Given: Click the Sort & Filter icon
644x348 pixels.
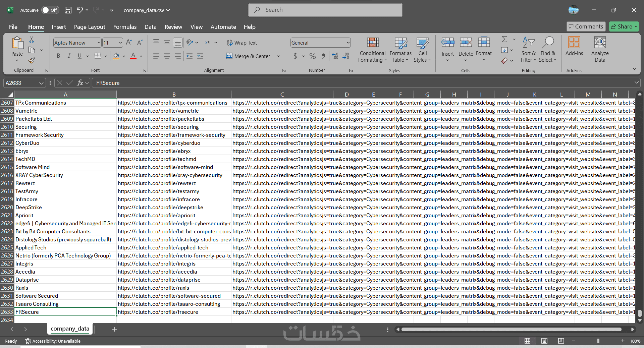Looking at the screenshot, I should pos(529,43).
